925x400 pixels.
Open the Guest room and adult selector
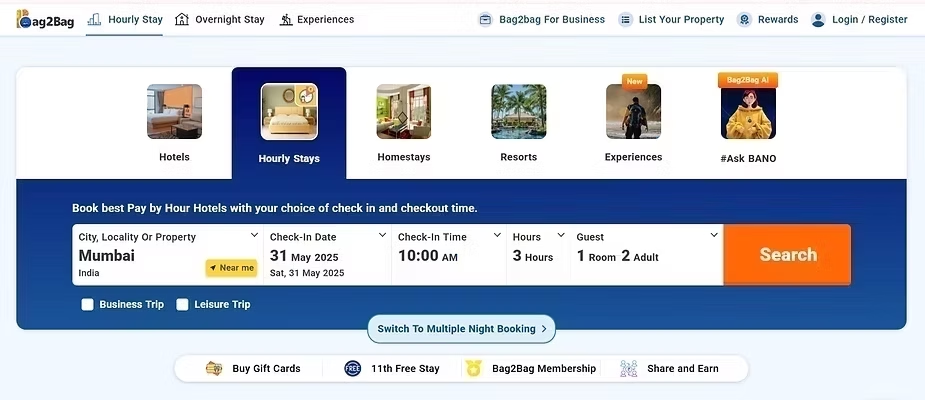click(x=647, y=255)
